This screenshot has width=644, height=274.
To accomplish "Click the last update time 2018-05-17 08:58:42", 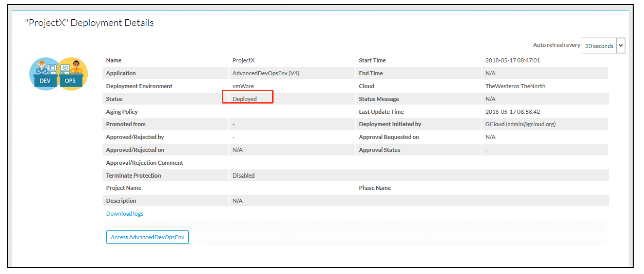I will point(512,112).
